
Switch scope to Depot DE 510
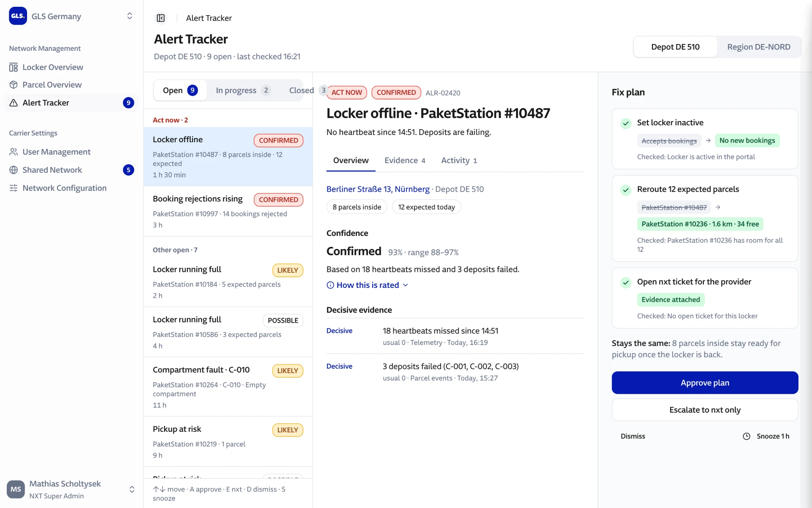[675, 47]
